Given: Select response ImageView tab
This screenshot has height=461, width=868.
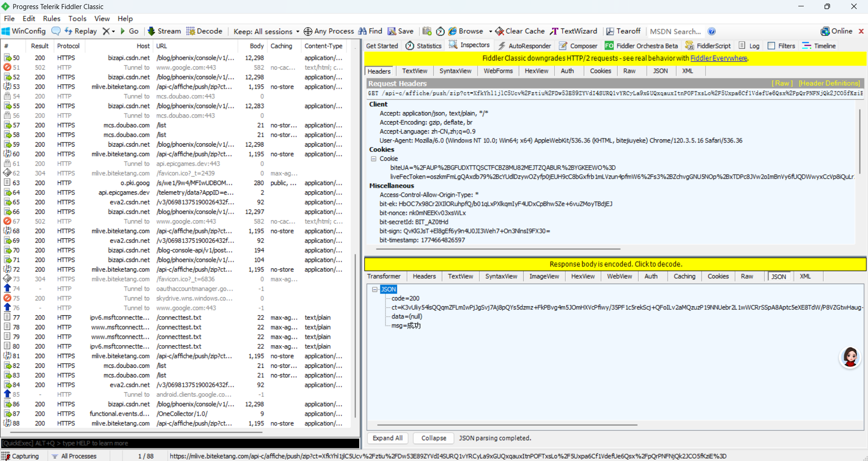Looking at the screenshot, I should click(x=544, y=276).
